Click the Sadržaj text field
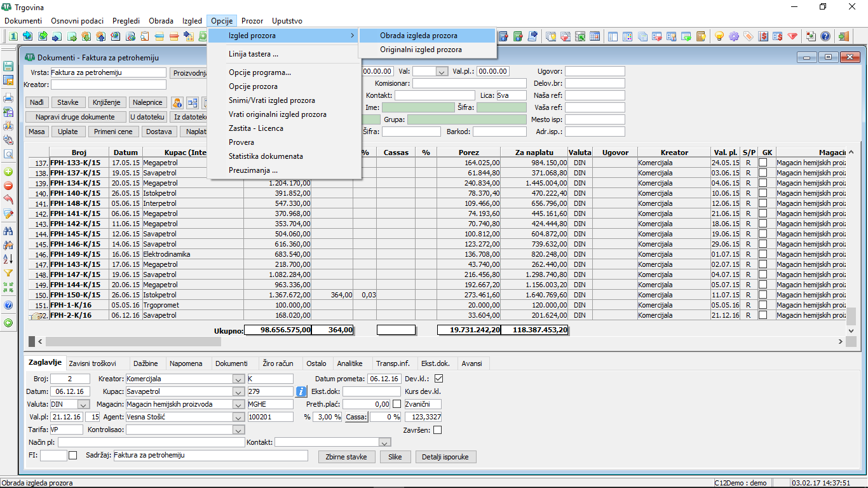The height and width of the screenshot is (488, 868). click(210, 456)
